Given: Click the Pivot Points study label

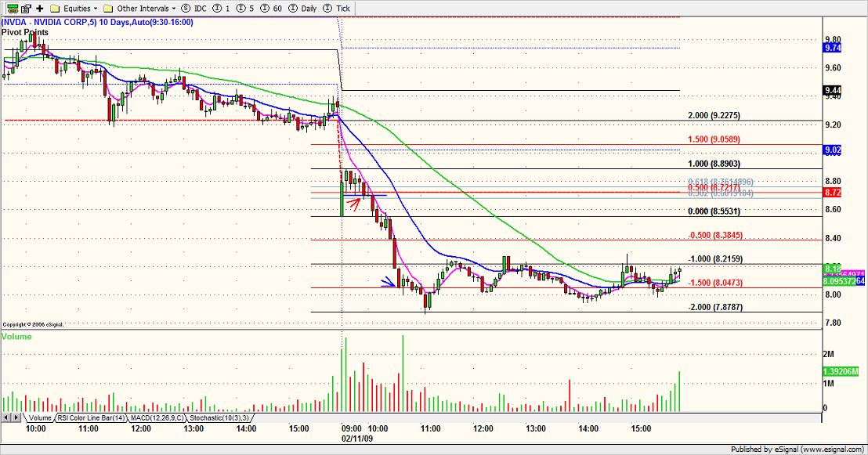Looking at the screenshot, I should [25, 32].
